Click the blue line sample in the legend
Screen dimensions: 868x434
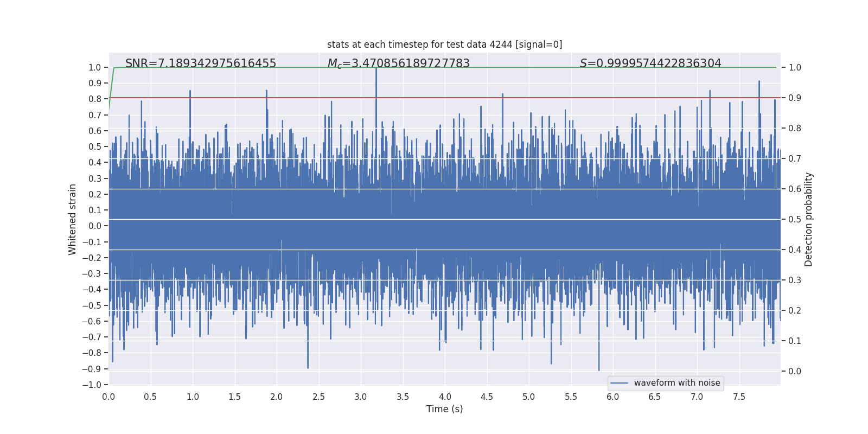pos(620,383)
